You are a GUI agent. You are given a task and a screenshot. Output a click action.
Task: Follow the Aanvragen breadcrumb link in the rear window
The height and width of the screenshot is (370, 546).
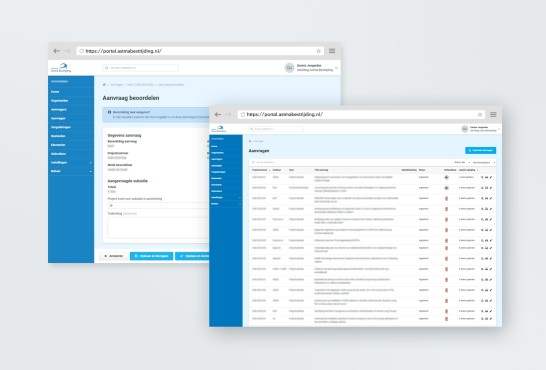117,85
